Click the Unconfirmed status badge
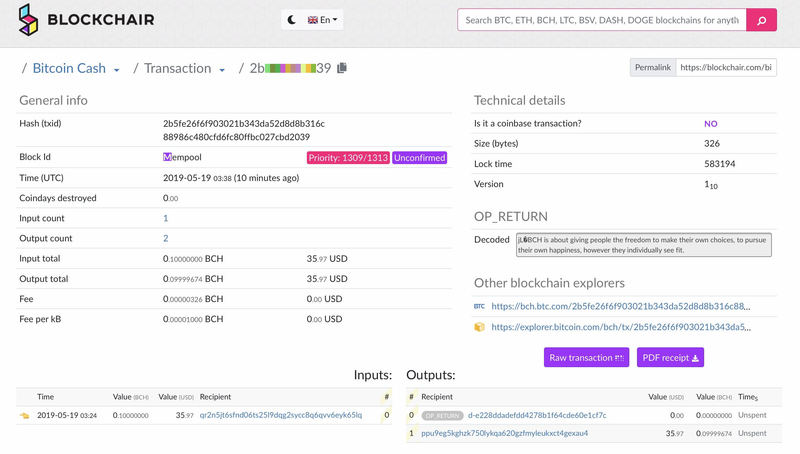The image size is (800, 454). 419,158
